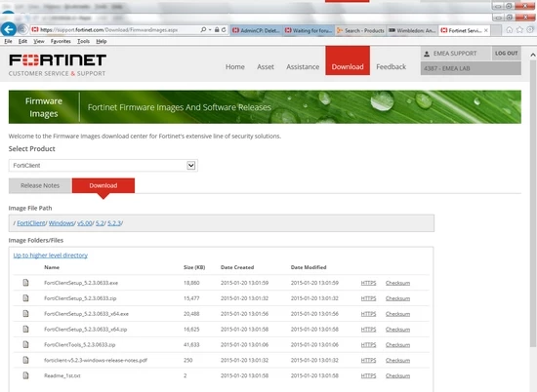Screen dimensions: 537x392
Task: Click file icon for windows-release-notes.pdf
Action: (25, 360)
